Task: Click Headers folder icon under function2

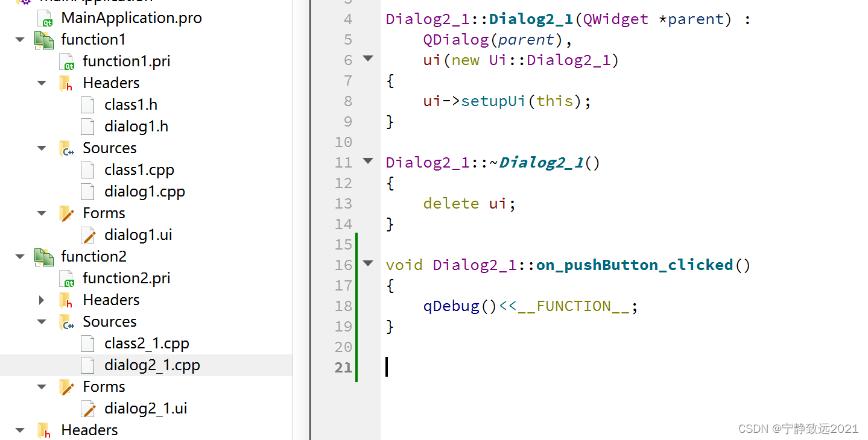Action: pos(66,300)
